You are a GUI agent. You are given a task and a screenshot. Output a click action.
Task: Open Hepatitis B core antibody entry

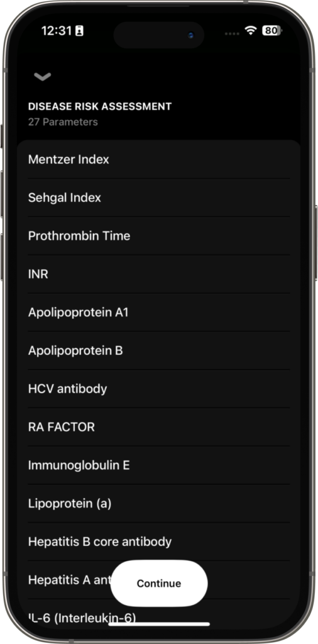(x=159, y=541)
